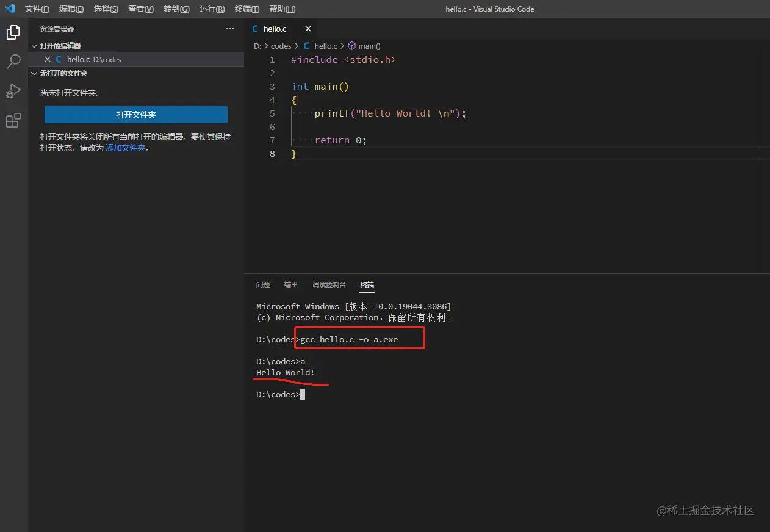The width and height of the screenshot is (770, 532).
Task: Click the 添加文件夹 link
Action: (126, 148)
